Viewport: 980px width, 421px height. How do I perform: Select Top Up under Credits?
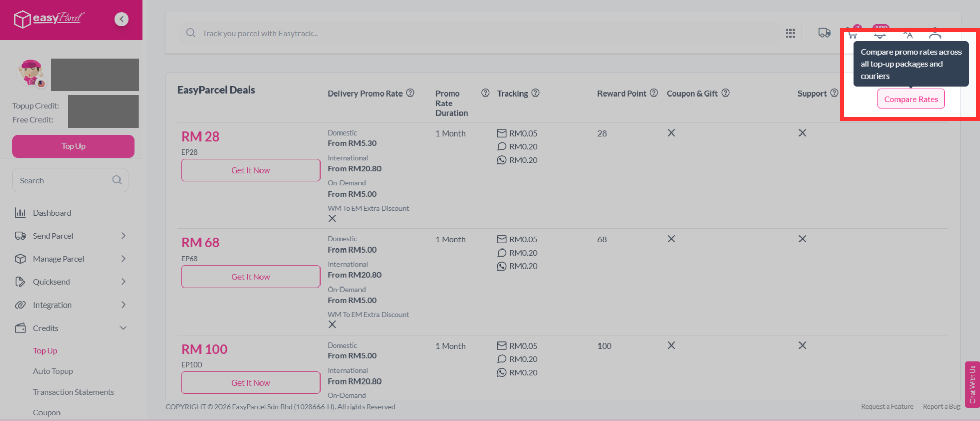[x=45, y=351]
